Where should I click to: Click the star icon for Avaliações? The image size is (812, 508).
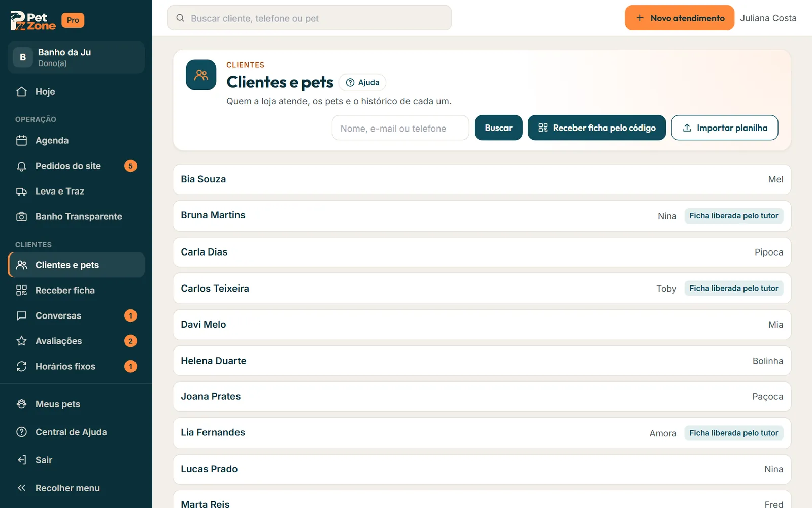click(x=21, y=341)
